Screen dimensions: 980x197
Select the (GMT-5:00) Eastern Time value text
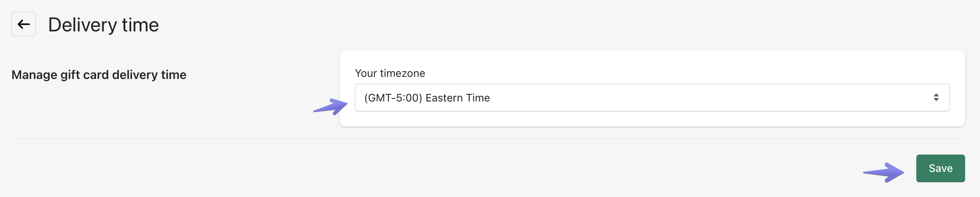coord(427,98)
